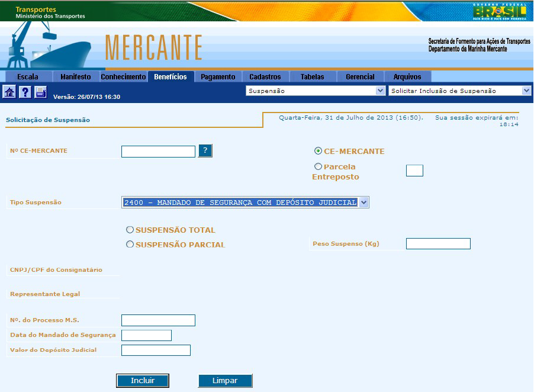Go to the Pagamento tab

tap(218, 76)
